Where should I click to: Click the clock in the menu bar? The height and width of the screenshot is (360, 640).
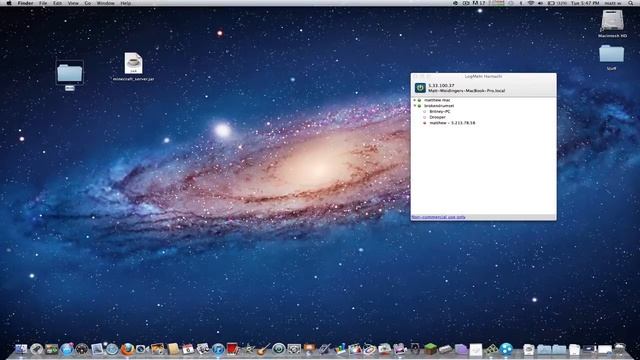585,3
